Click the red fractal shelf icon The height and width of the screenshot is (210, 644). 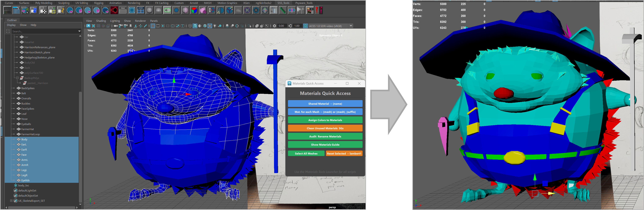(x=114, y=10)
